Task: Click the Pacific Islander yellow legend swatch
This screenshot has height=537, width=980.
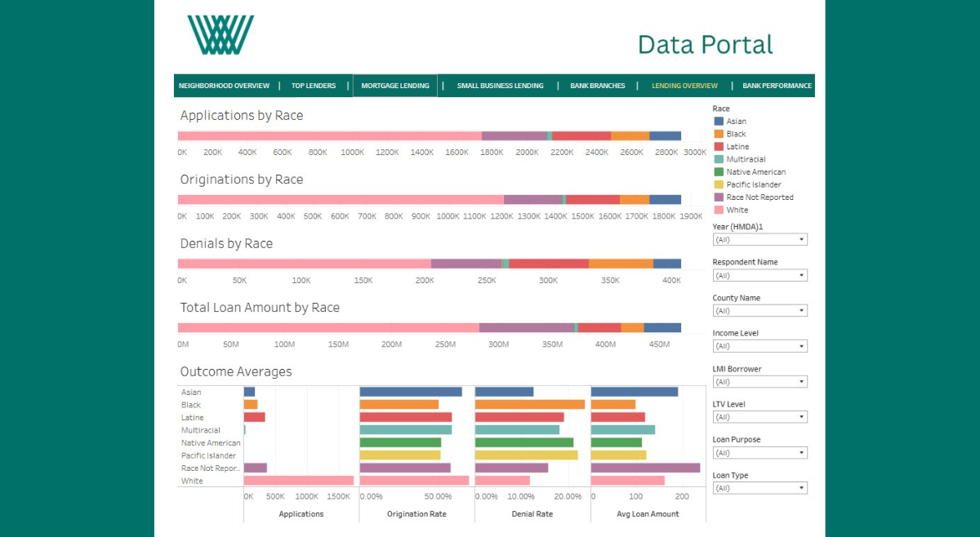Action: point(719,184)
